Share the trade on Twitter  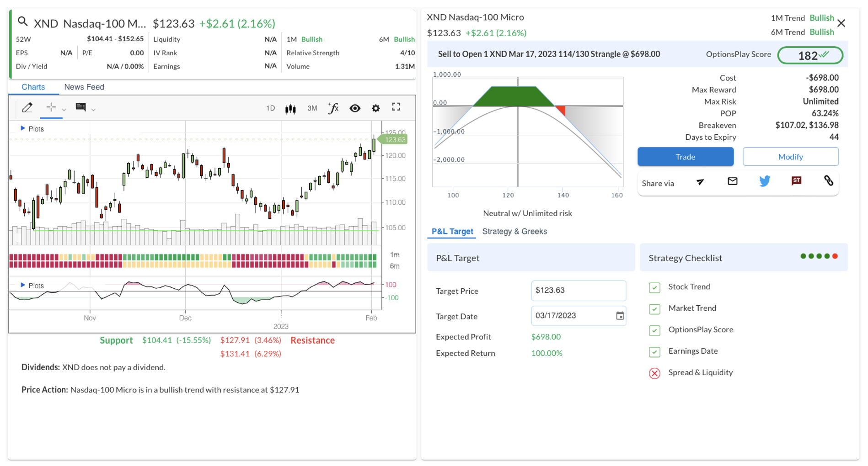click(x=765, y=181)
